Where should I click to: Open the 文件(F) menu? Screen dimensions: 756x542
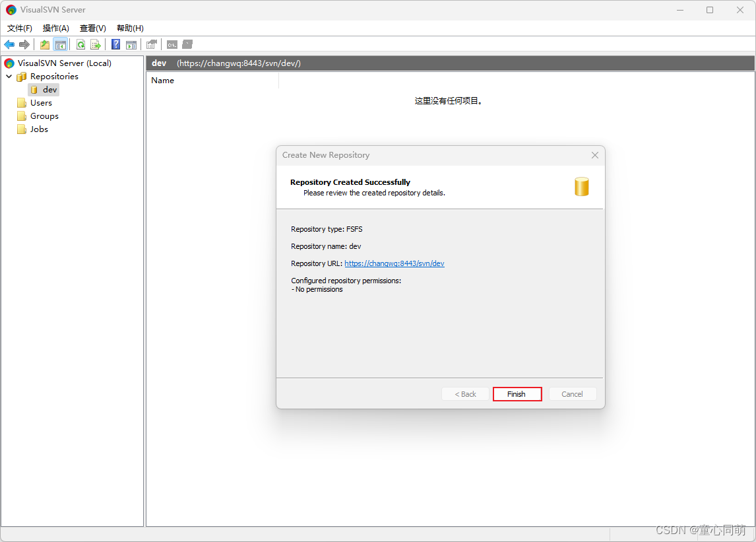pos(20,28)
